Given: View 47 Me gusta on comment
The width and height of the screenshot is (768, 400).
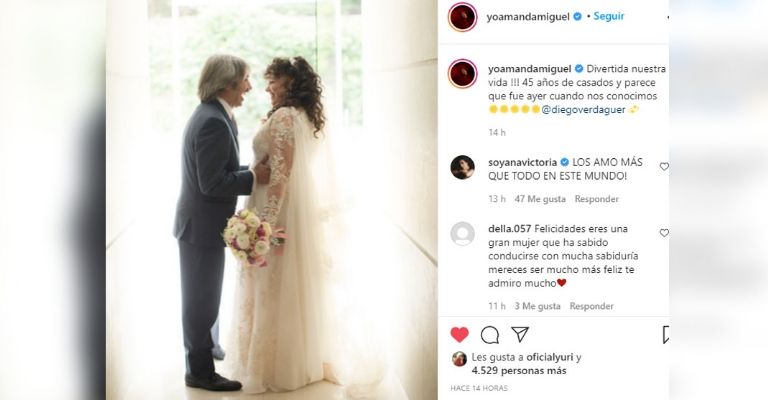Looking at the screenshot, I should (540, 199).
